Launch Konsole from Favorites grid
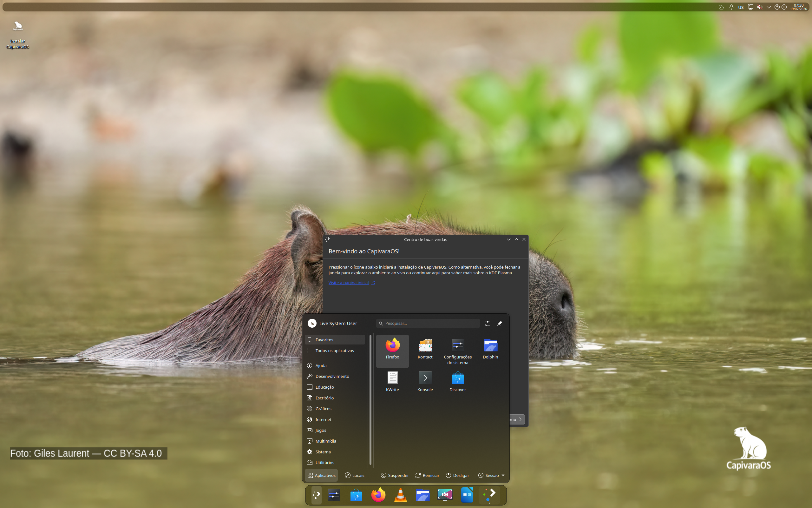This screenshot has width=812, height=508. (x=425, y=383)
